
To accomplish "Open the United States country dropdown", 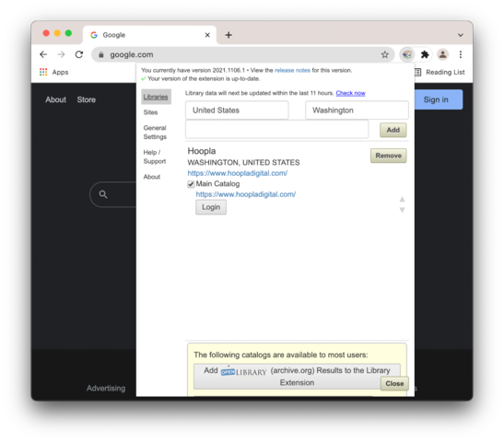I will (x=237, y=110).
